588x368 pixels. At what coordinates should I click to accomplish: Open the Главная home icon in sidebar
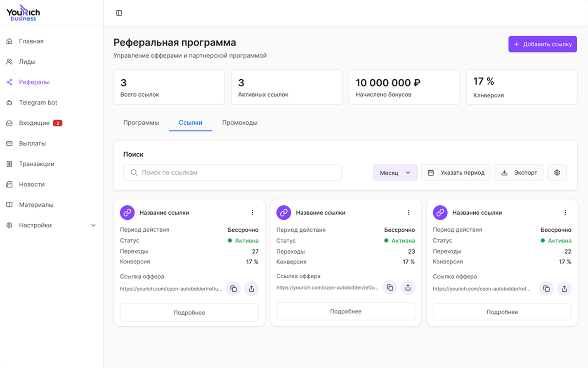click(9, 41)
